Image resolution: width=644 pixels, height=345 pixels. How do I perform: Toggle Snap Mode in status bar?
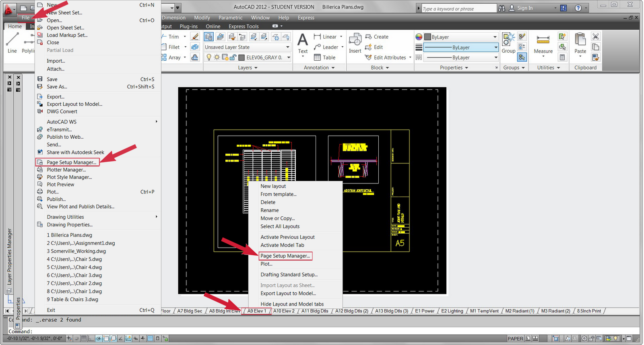pos(76,339)
